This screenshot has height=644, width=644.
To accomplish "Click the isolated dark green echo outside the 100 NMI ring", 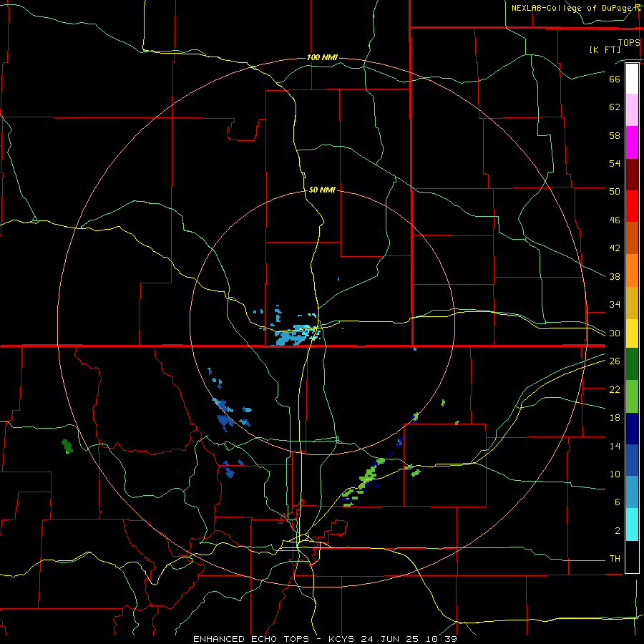I will point(67,447).
